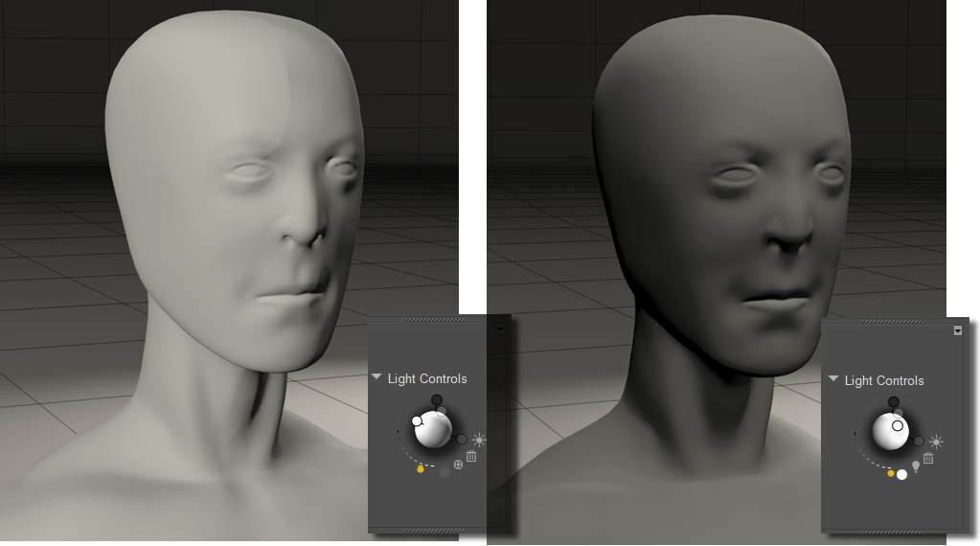Grab top drag handle of left panel
This screenshot has width=980, height=546.
click(x=434, y=320)
